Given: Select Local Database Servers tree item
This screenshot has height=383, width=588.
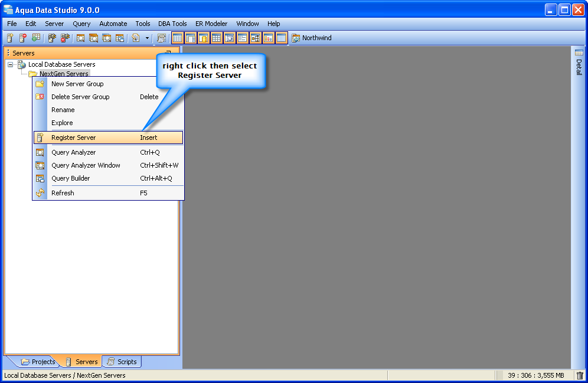Looking at the screenshot, I should 62,64.
